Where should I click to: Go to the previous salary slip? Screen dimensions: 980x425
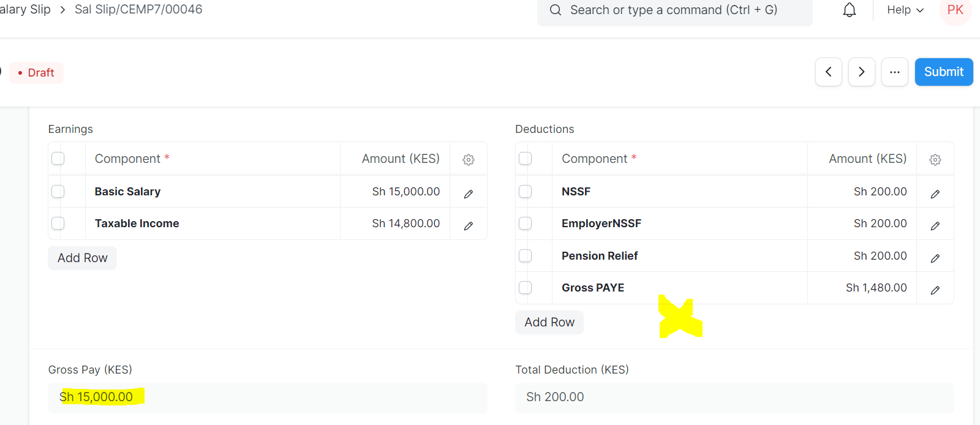[829, 72]
